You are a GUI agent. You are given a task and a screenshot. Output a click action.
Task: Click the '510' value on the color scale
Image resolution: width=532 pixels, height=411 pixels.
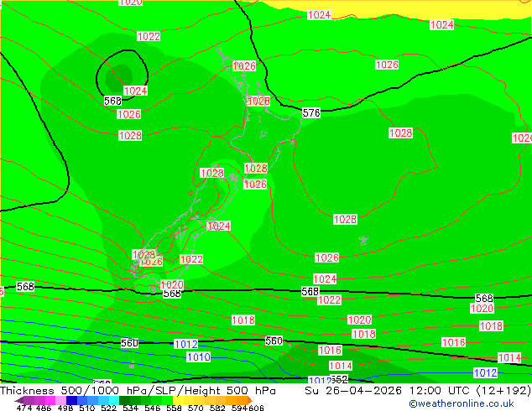[87, 408]
